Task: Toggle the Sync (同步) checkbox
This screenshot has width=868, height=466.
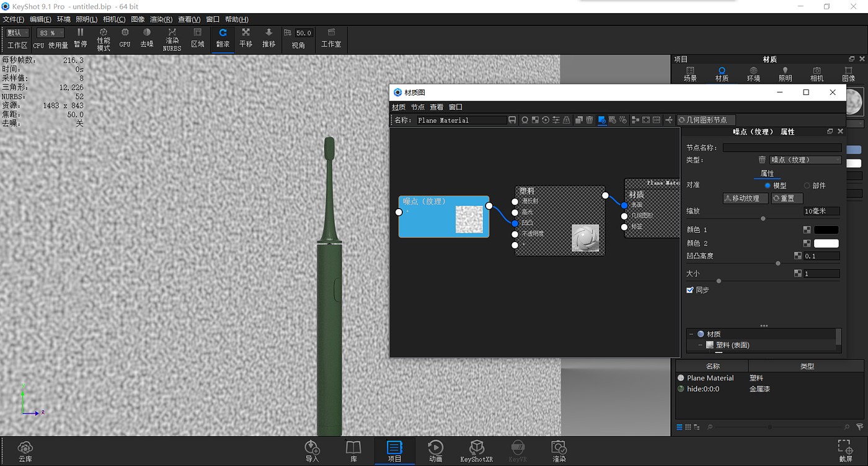Action: [x=690, y=290]
